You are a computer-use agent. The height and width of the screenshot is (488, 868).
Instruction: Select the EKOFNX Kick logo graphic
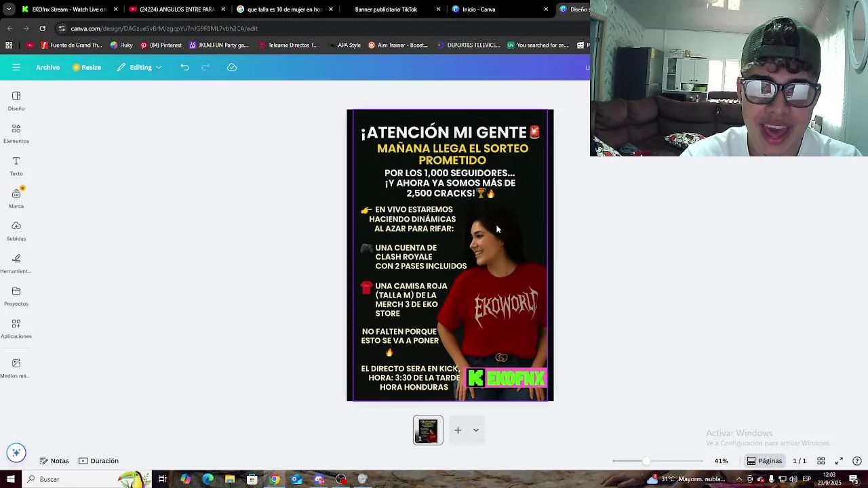coord(507,378)
